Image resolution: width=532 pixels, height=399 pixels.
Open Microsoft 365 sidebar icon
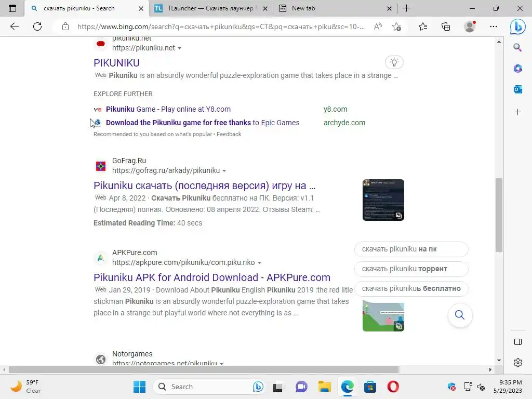[x=517, y=69]
